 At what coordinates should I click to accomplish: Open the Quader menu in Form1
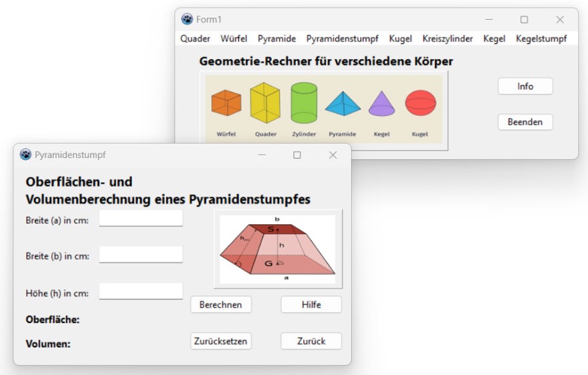195,39
